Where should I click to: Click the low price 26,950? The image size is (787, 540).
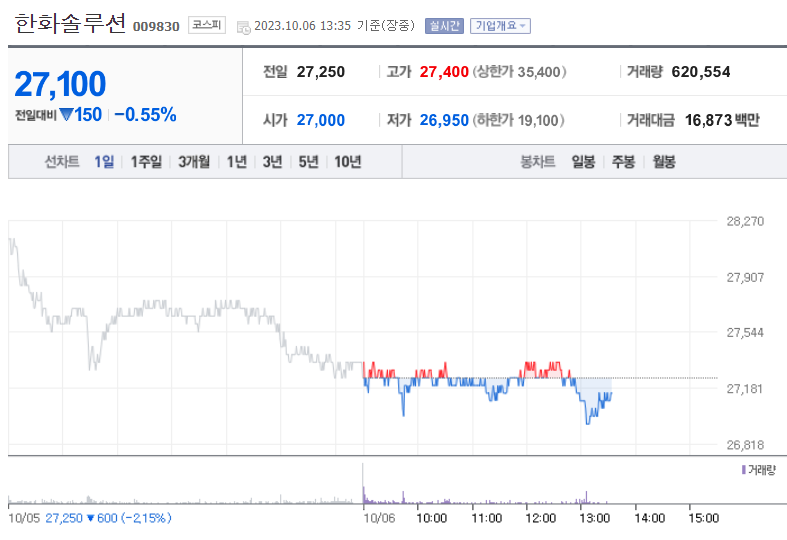[444, 120]
